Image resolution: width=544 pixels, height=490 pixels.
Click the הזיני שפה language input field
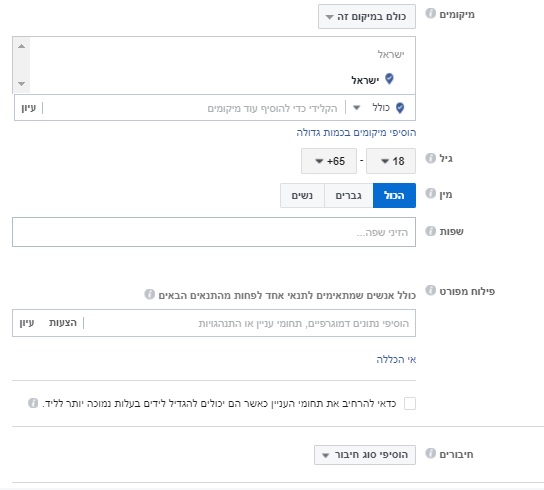(214, 232)
